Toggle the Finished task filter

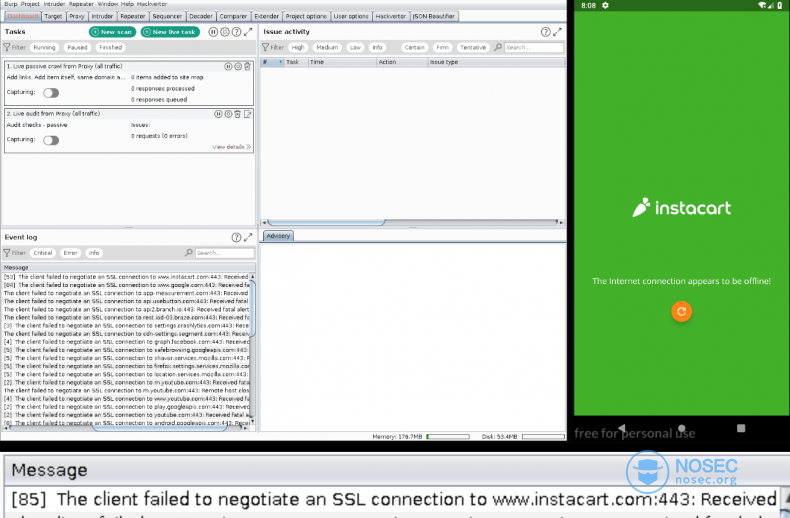pyautogui.click(x=110, y=47)
